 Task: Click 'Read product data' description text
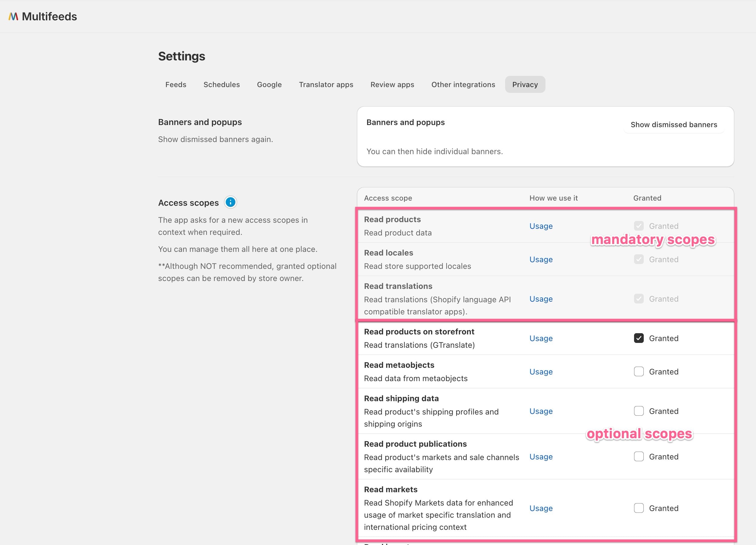398,233
